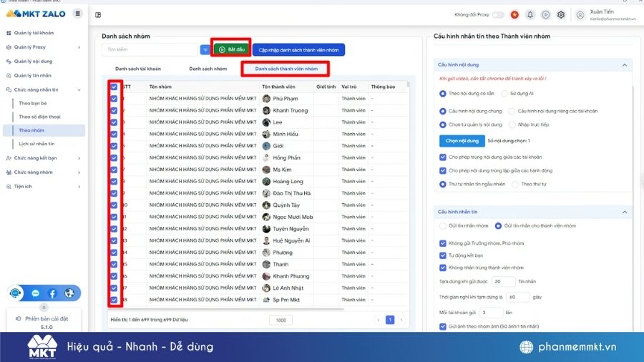Open Lịch sử nhắn tin submenu item

click(x=36, y=144)
